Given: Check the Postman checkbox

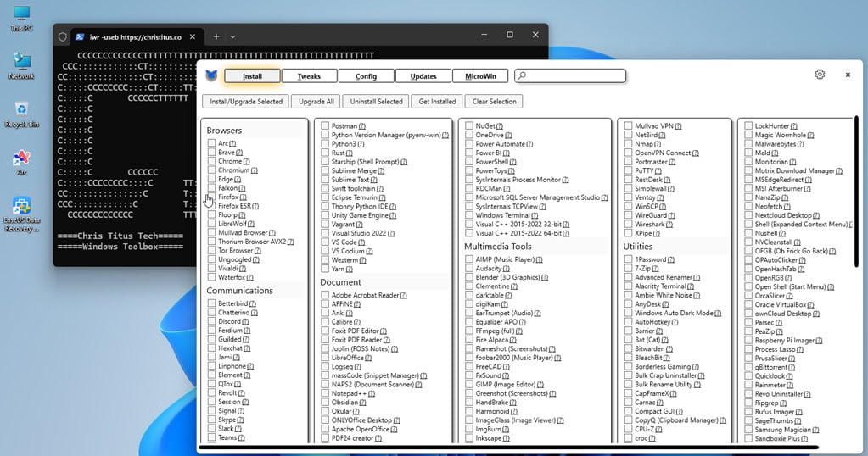Looking at the screenshot, I should (x=325, y=125).
